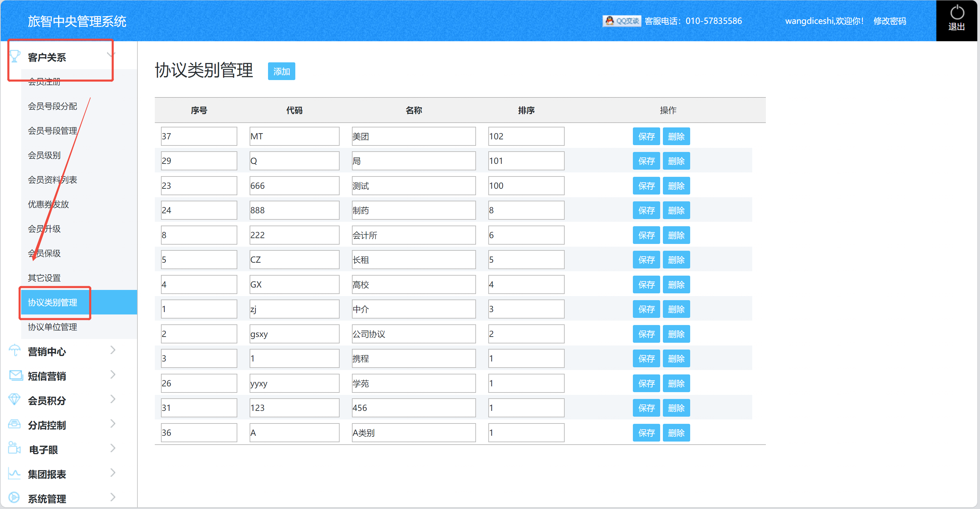
Task: Click the name field containing 会计所
Action: [414, 235]
